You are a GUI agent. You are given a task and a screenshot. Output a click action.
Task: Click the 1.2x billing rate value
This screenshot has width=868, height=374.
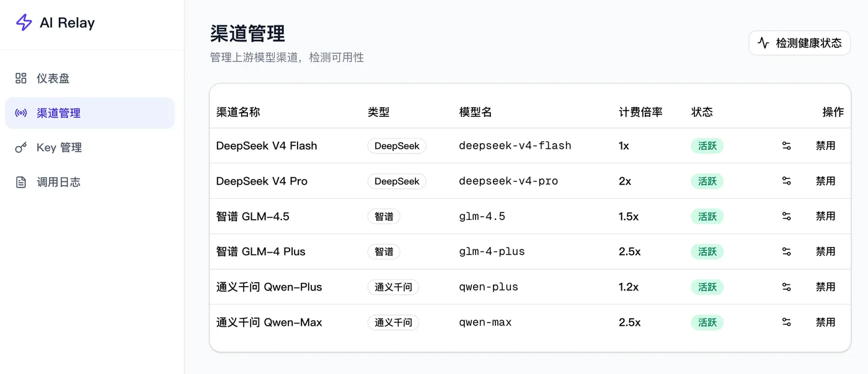click(629, 287)
